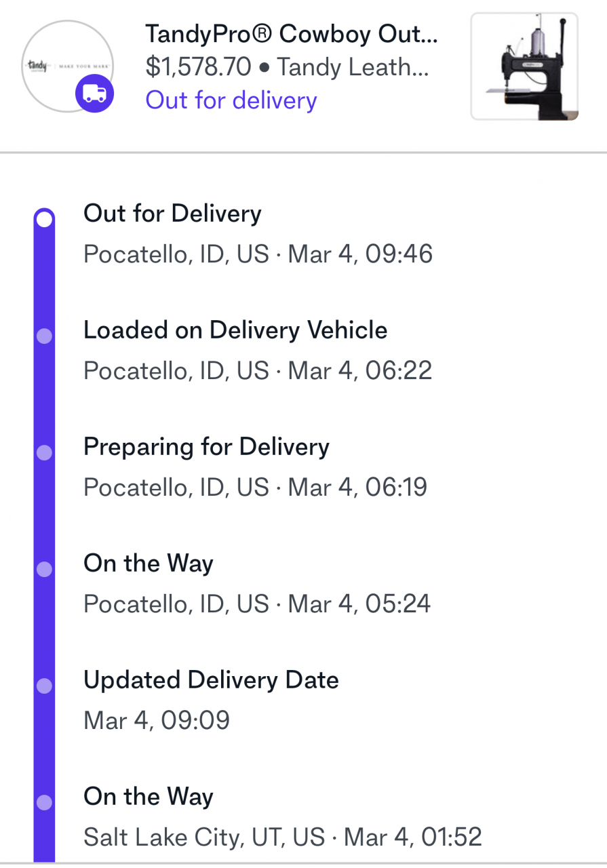The height and width of the screenshot is (868, 607).
Task: Tap the Pocatello Mar 4, 09:46 detail line
Action: [258, 254]
